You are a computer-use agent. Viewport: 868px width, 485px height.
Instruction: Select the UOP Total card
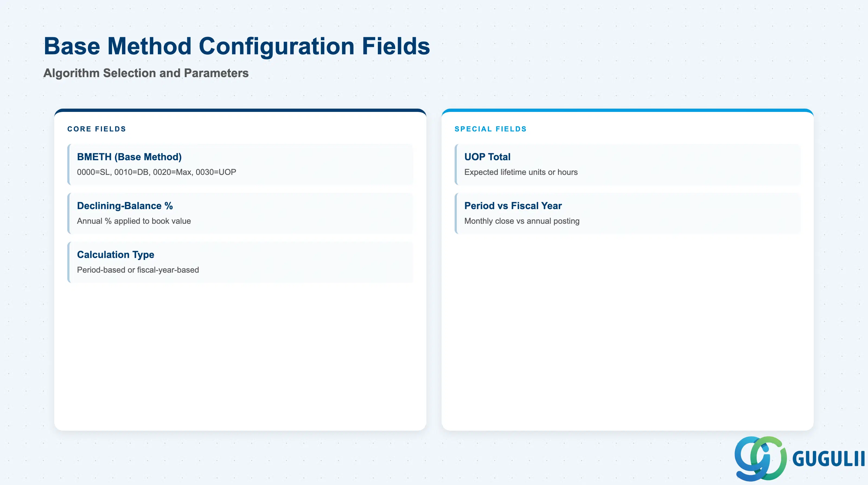point(627,165)
